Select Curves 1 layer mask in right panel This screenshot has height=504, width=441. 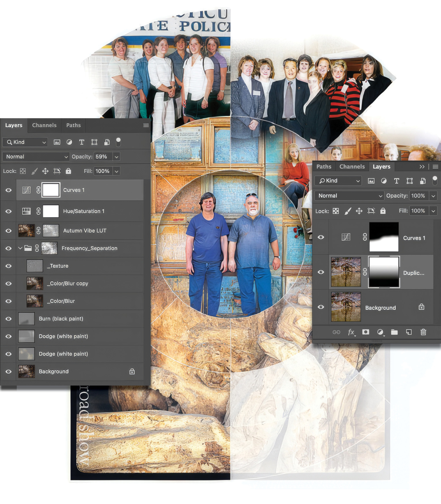[384, 237]
